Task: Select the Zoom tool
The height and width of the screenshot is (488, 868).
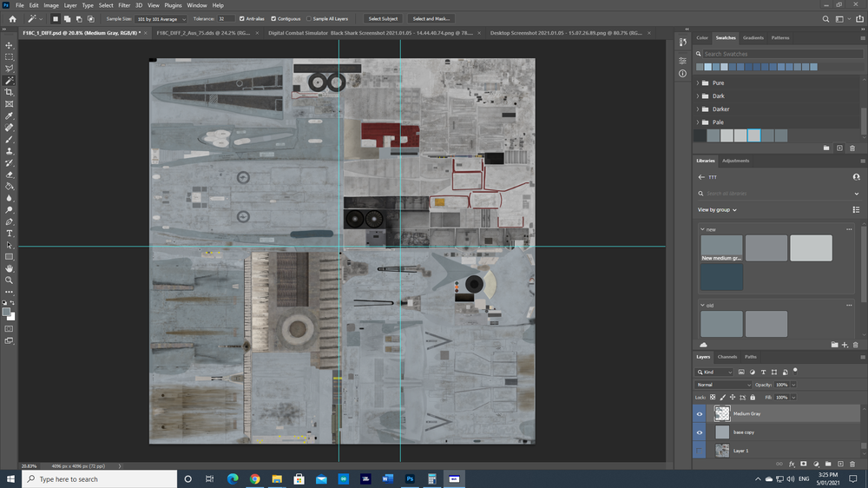Action: pos(10,280)
